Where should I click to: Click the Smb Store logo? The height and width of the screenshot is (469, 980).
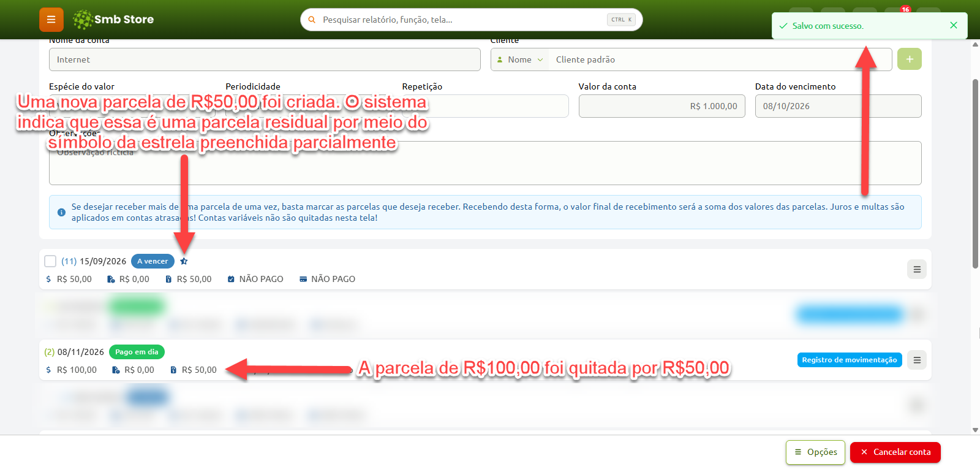point(113,20)
